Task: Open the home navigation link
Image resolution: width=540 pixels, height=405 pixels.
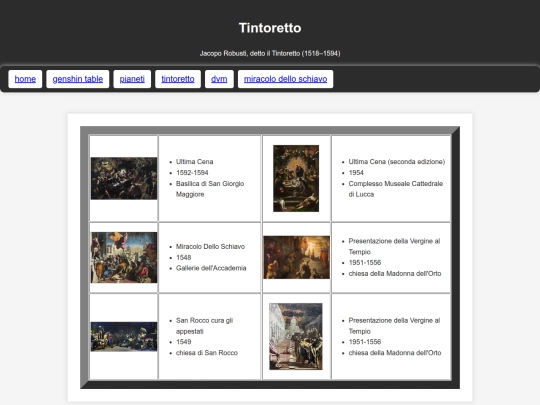Action: pos(25,79)
